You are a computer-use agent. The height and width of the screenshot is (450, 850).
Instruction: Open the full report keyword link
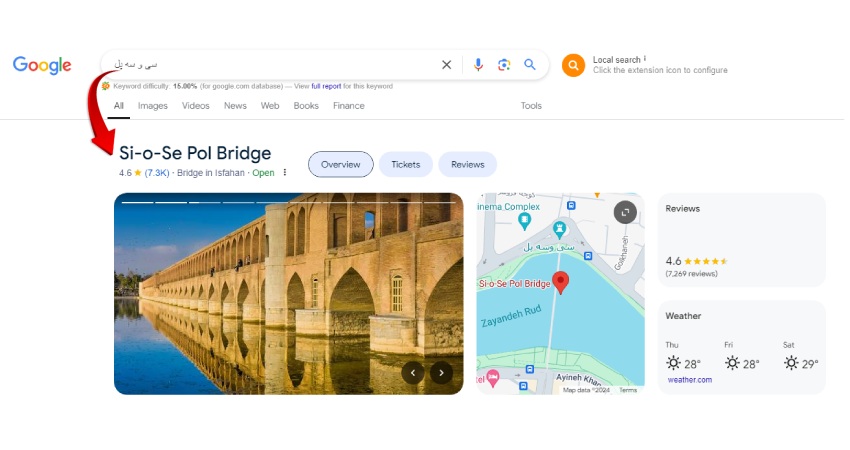[x=326, y=86]
